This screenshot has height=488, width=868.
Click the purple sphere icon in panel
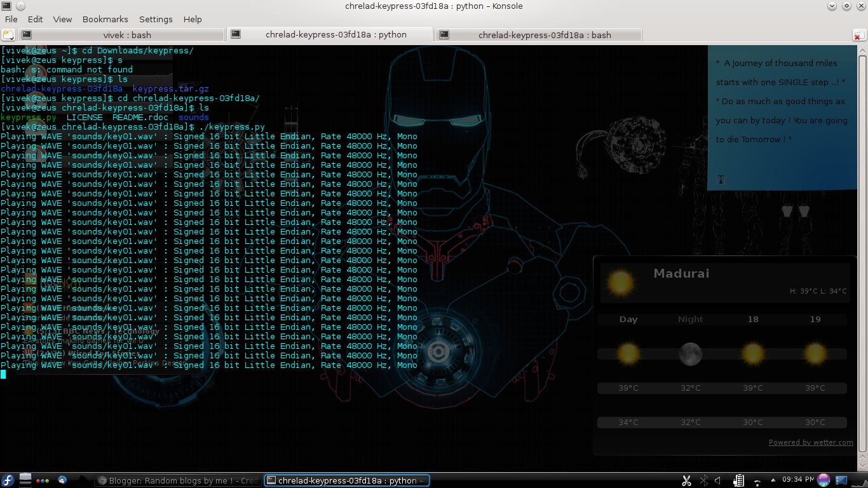point(824,480)
